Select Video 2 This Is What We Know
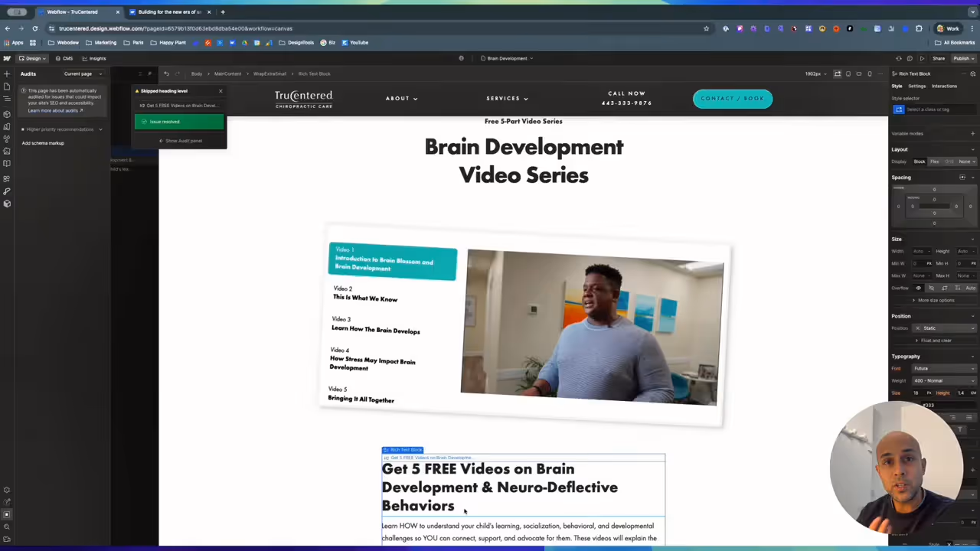Viewport: 980px width, 551px height. click(365, 295)
